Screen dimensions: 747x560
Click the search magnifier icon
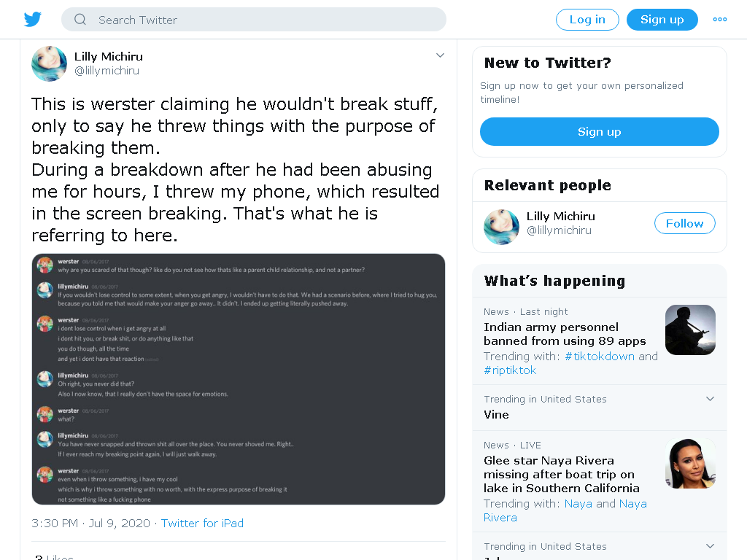80,20
